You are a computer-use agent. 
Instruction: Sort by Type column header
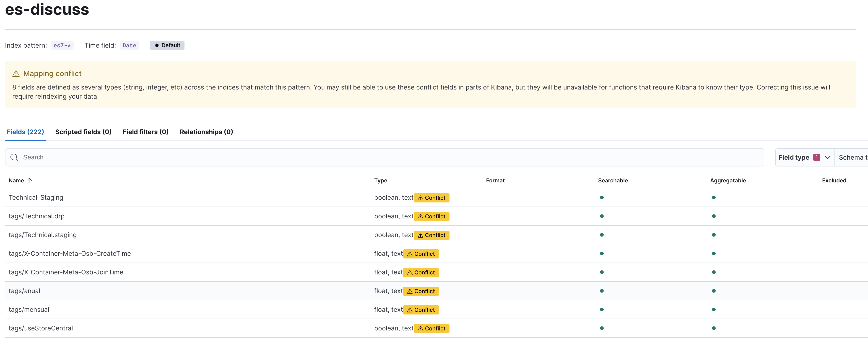tap(380, 180)
